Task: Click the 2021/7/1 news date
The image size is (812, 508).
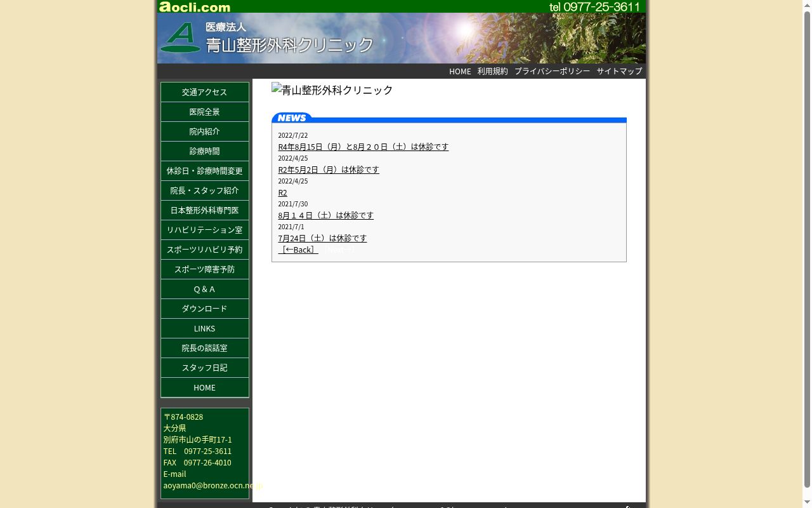Action: click(x=291, y=227)
